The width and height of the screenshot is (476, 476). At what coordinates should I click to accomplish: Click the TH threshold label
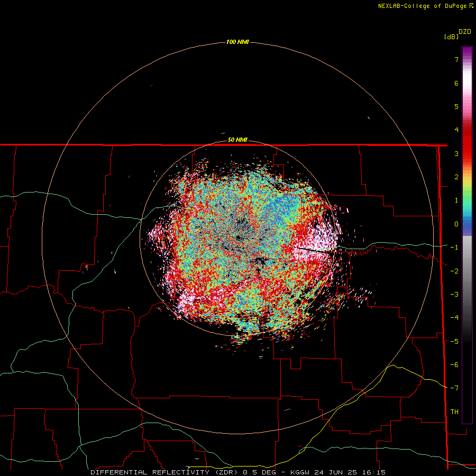tap(454, 412)
